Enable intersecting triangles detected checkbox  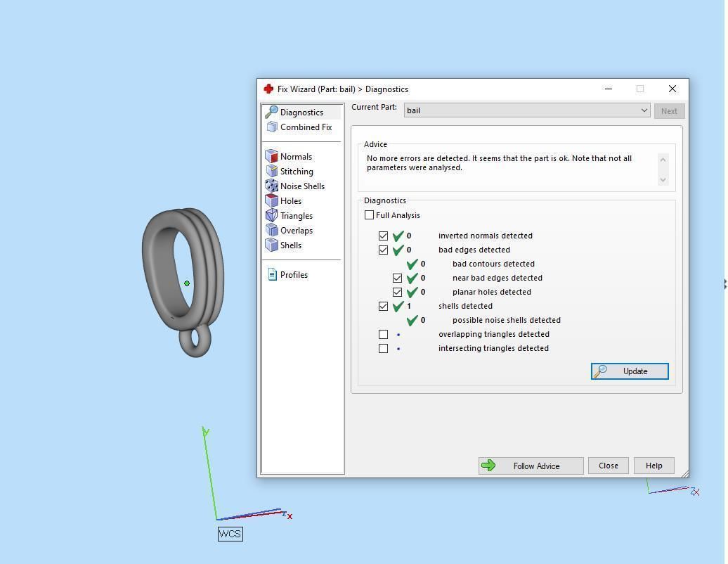coord(383,348)
